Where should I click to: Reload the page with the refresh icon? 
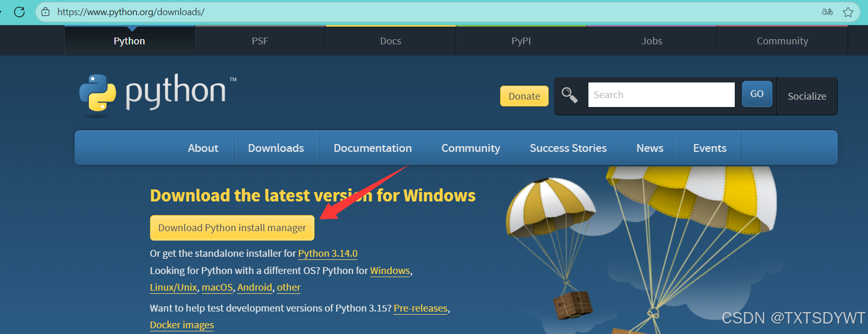[x=19, y=11]
